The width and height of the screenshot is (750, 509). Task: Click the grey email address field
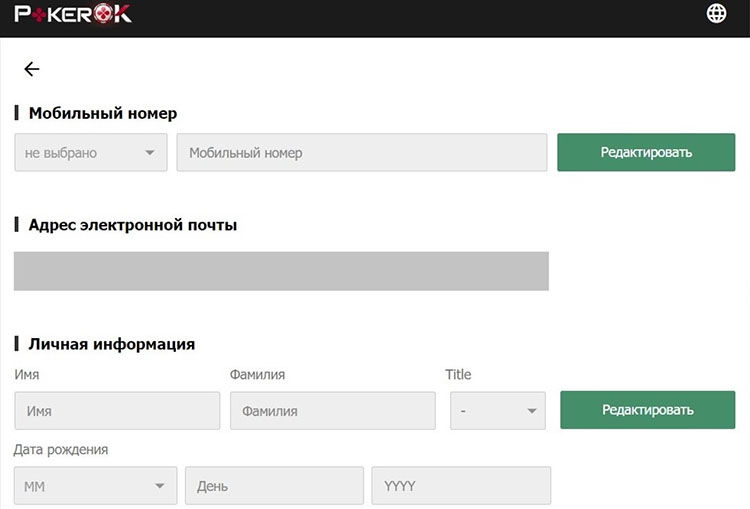(x=281, y=271)
